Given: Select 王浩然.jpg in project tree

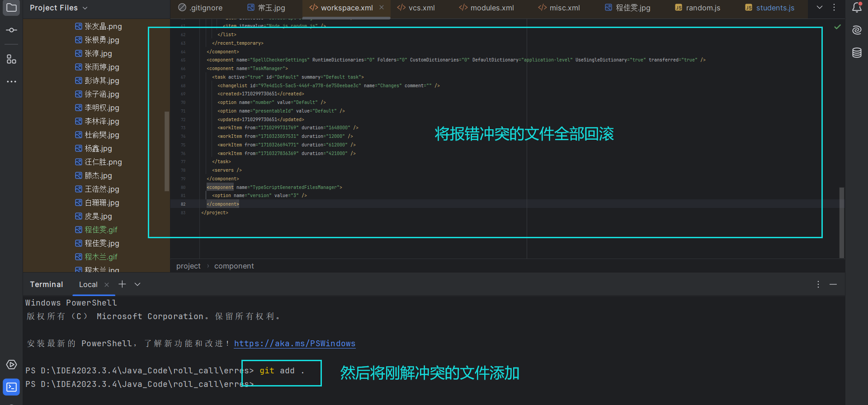Looking at the screenshot, I should tap(97, 189).
